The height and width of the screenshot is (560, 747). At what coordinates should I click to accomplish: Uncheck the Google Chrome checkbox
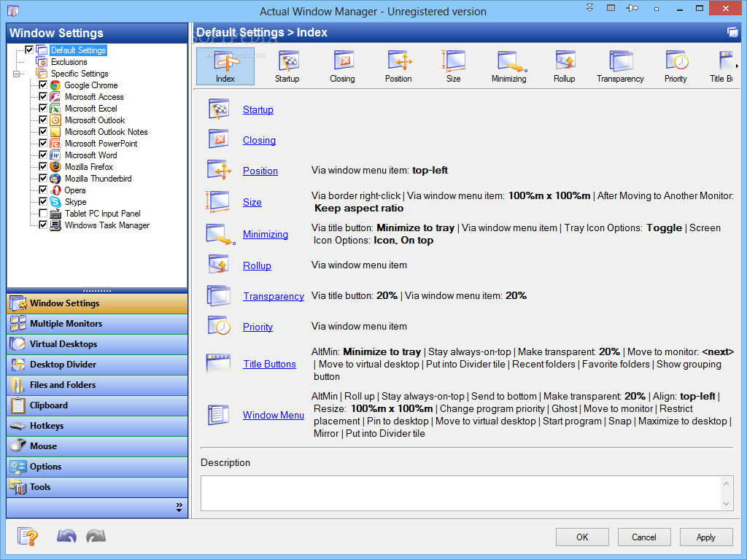[x=43, y=85]
